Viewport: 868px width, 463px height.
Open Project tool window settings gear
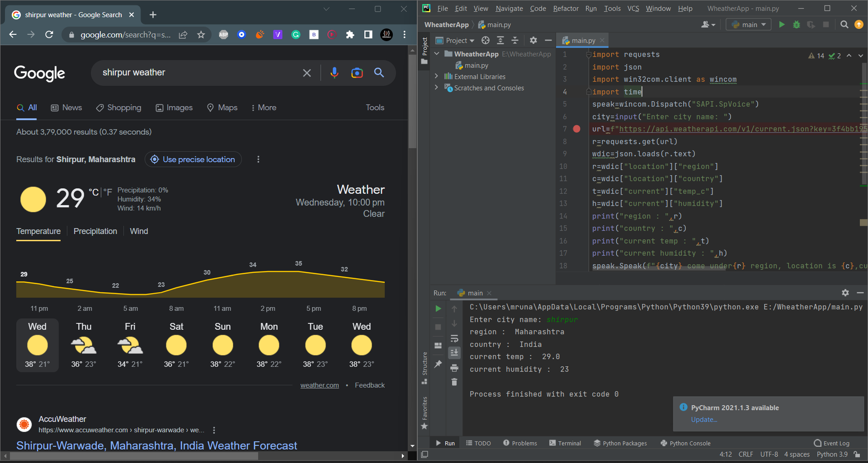coord(533,41)
